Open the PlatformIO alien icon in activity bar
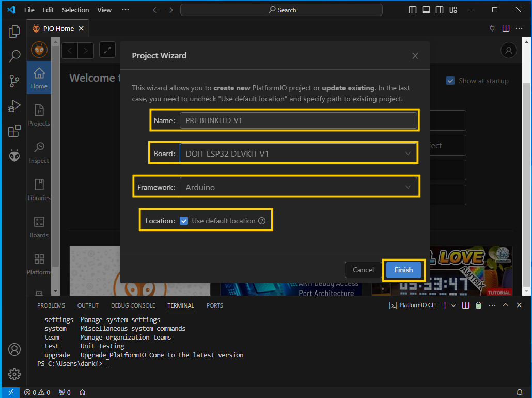532x398 pixels. point(14,156)
